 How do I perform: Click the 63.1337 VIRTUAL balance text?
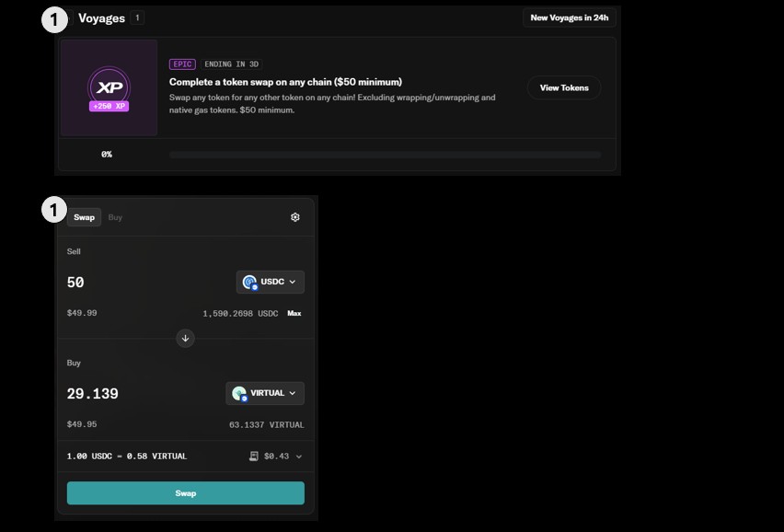pos(267,425)
